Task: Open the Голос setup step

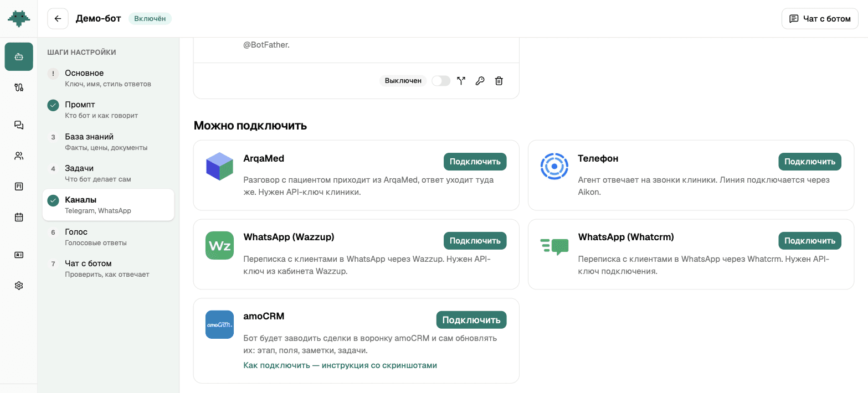Action: point(109,237)
